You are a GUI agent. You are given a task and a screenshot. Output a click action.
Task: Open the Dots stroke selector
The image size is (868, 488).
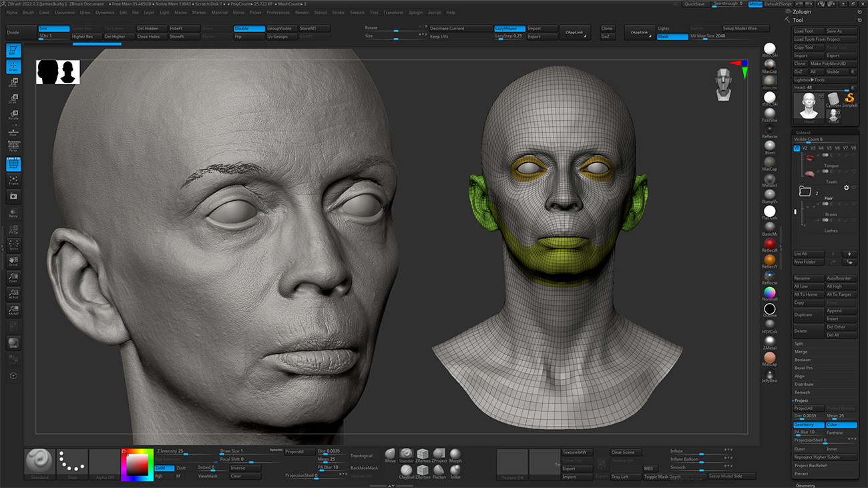71,464
